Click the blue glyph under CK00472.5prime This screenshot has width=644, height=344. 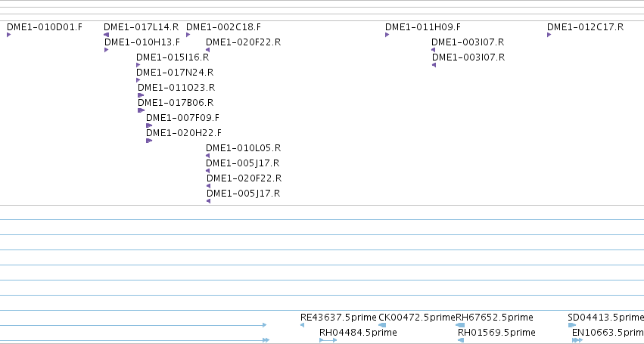(382, 325)
